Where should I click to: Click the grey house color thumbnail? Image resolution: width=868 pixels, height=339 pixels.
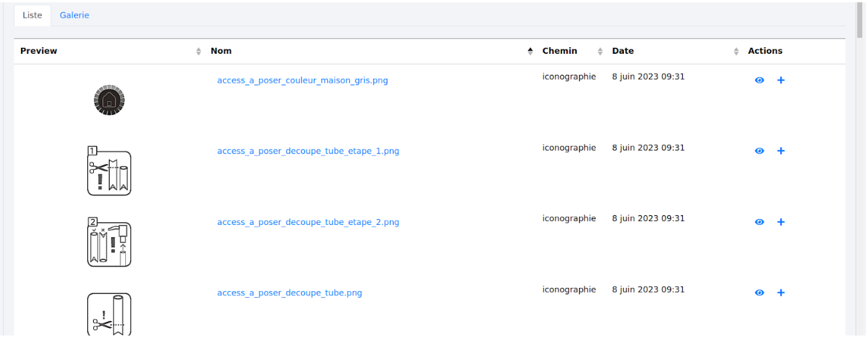(109, 100)
